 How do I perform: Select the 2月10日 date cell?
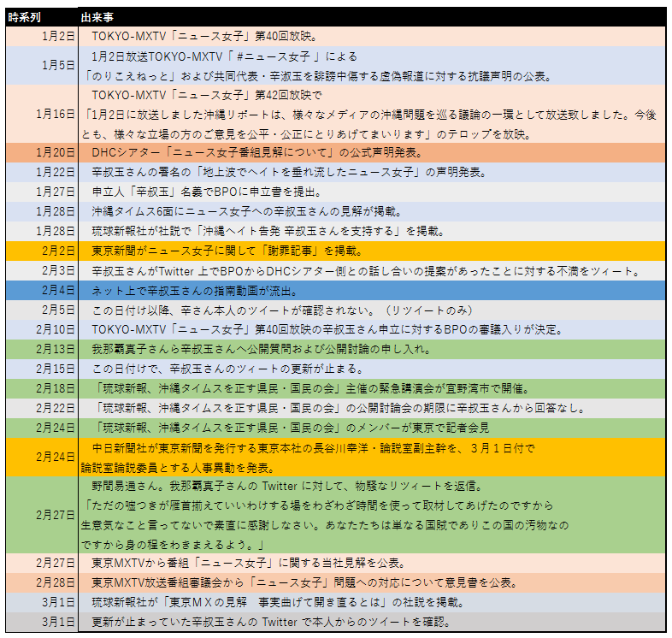tap(42, 330)
